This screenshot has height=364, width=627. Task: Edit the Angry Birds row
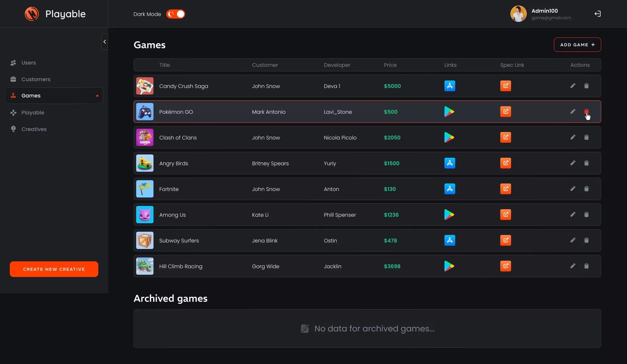[x=573, y=163]
